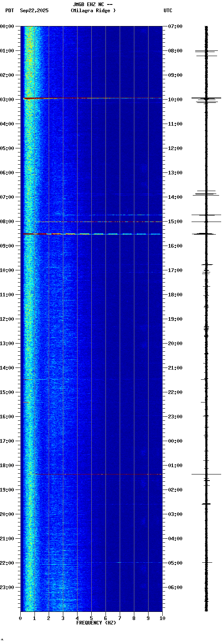Select the '10:00' label on the UTC axis
The image size is (224, 644).
tap(175, 100)
